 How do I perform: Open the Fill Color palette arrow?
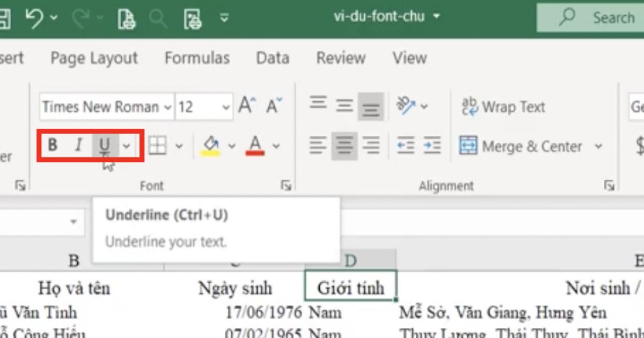231,145
